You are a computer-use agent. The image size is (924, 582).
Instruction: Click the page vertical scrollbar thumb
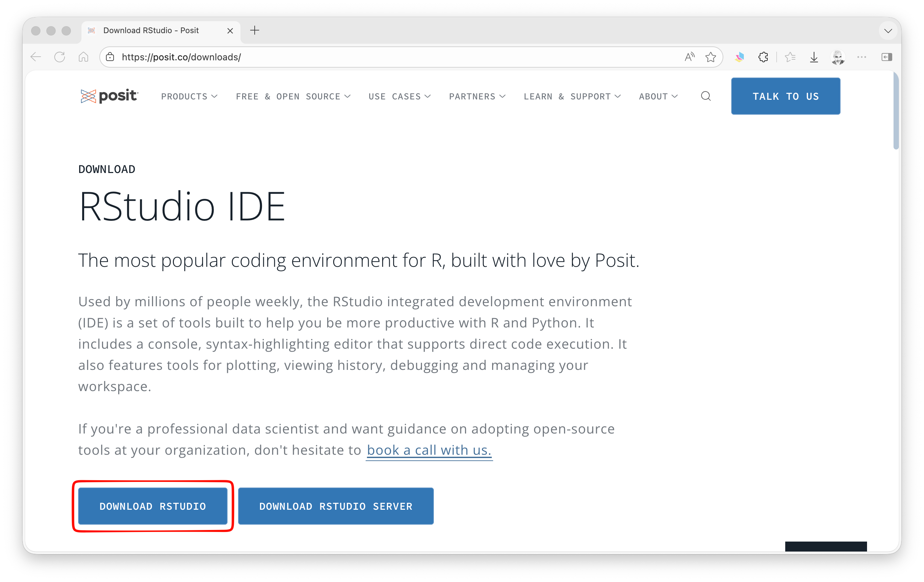pyautogui.click(x=896, y=111)
